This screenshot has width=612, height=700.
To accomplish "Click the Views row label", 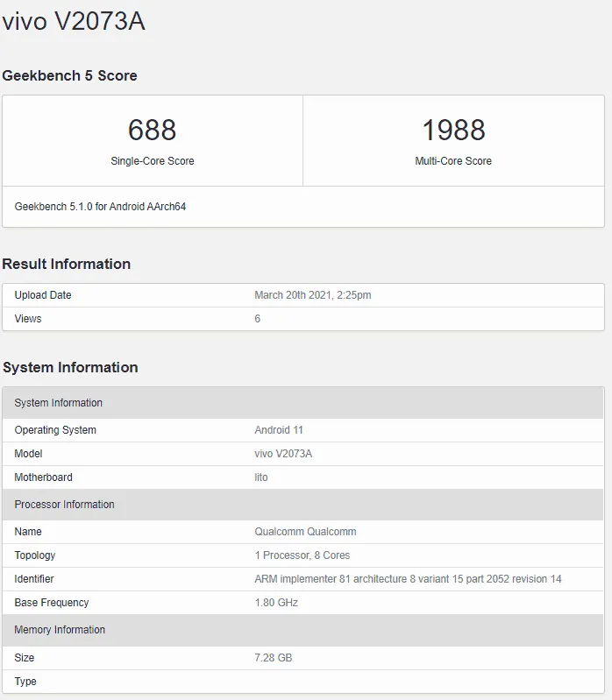I will point(28,319).
